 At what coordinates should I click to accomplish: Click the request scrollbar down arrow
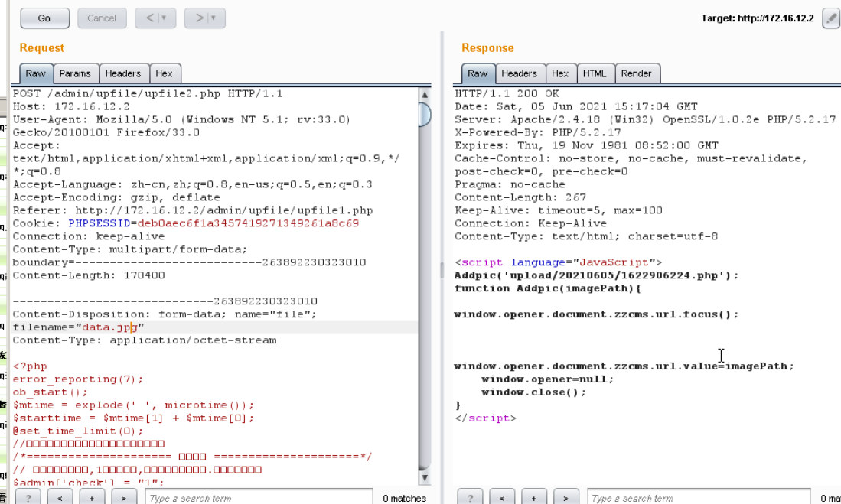coord(424,477)
